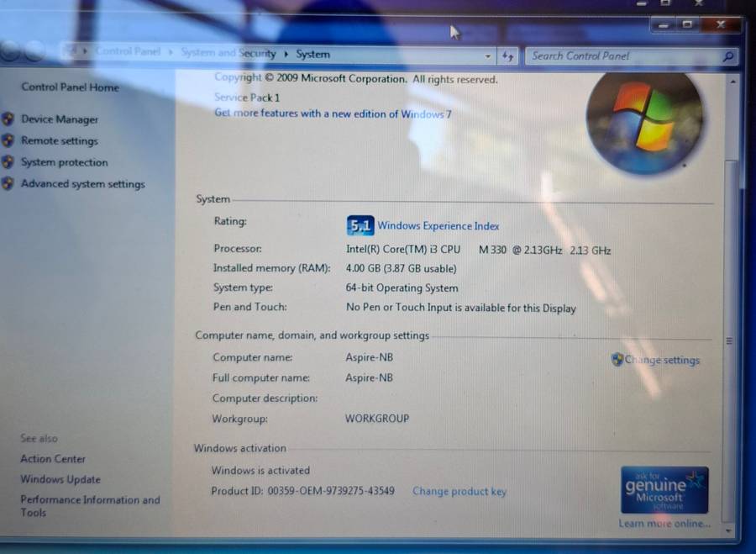
Task: Expand the System and Security breadcrumb arrow
Action: pos(286,54)
